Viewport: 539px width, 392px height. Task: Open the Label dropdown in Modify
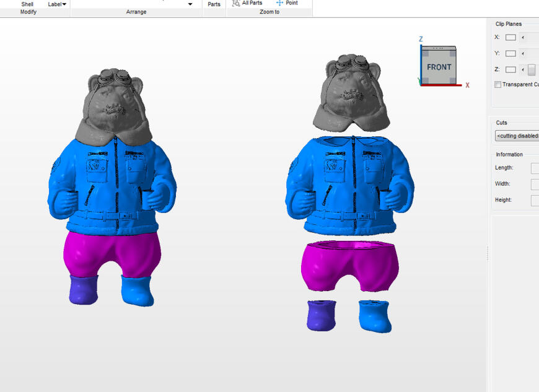point(57,4)
